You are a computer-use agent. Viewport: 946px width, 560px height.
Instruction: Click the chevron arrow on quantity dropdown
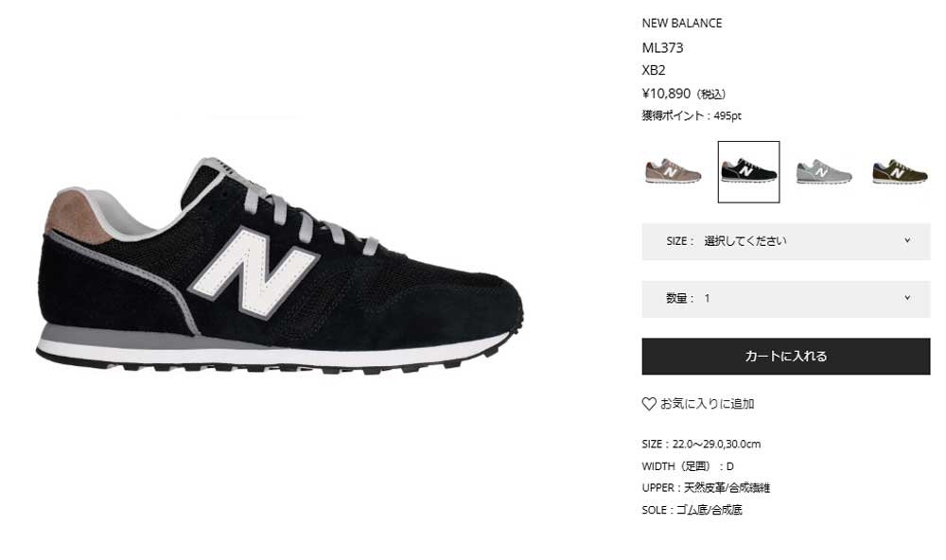click(x=907, y=297)
